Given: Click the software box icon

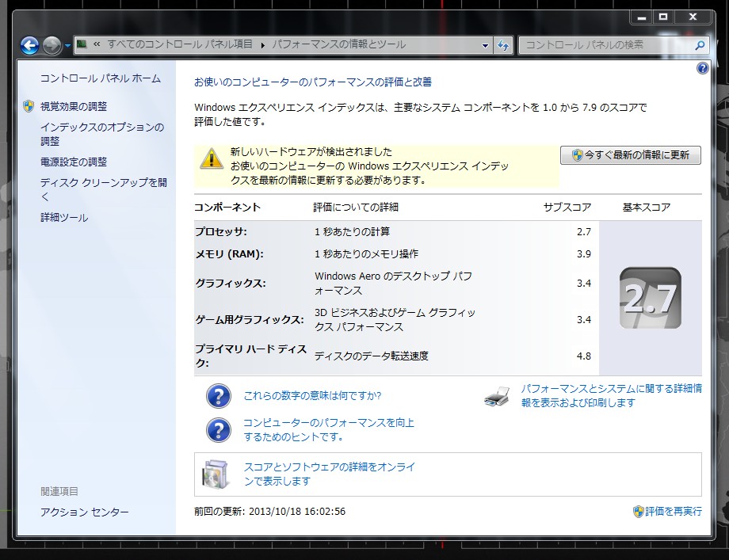Looking at the screenshot, I should point(216,474).
